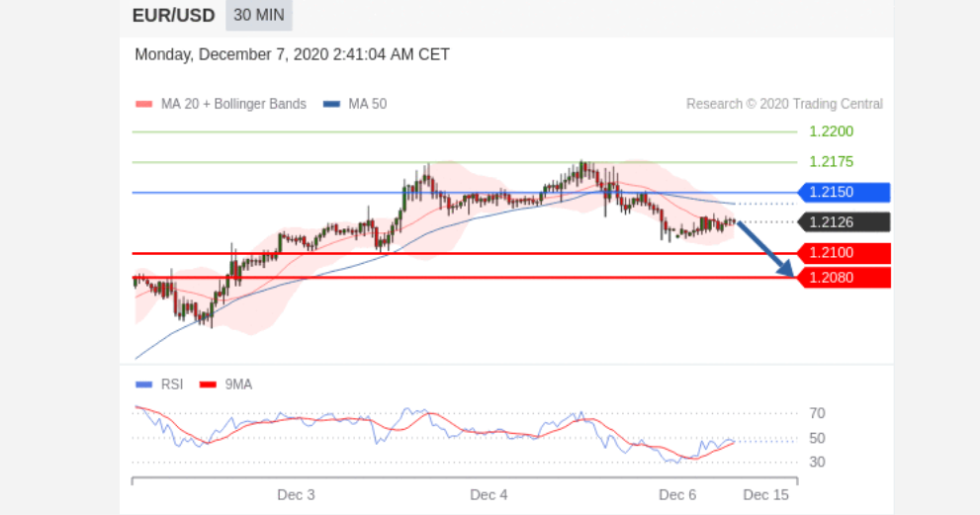
Task: Click the 30 MIN timeframe badge
Action: coord(259,15)
